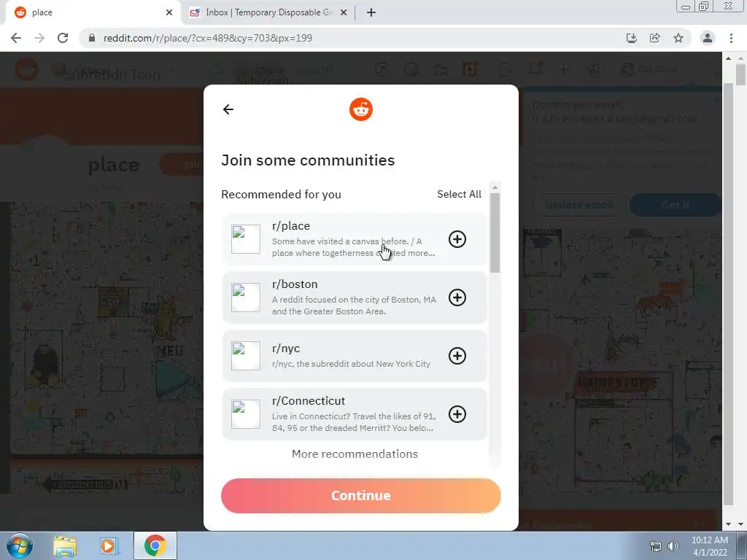Click the address bar URL
The width and height of the screenshot is (747, 560).
coord(208,38)
